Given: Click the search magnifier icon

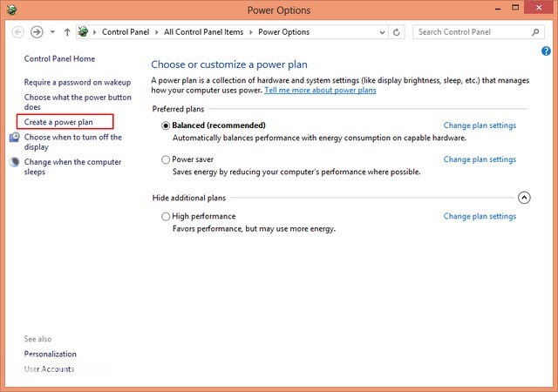Looking at the screenshot, I should [x=535, y=32].
